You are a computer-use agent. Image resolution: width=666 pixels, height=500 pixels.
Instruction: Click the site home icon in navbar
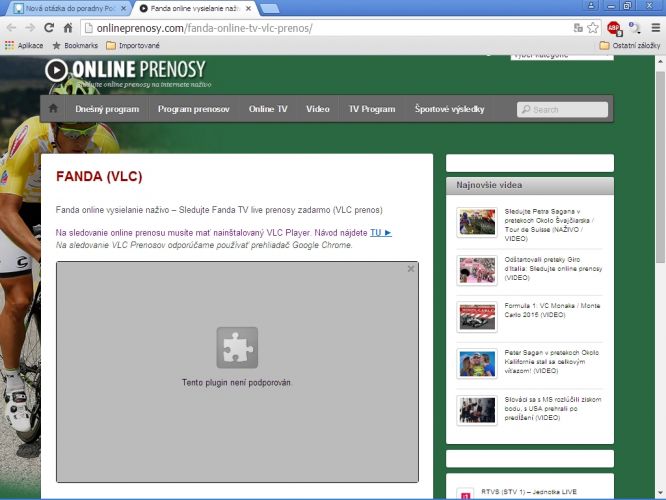(x=53, y=109)
